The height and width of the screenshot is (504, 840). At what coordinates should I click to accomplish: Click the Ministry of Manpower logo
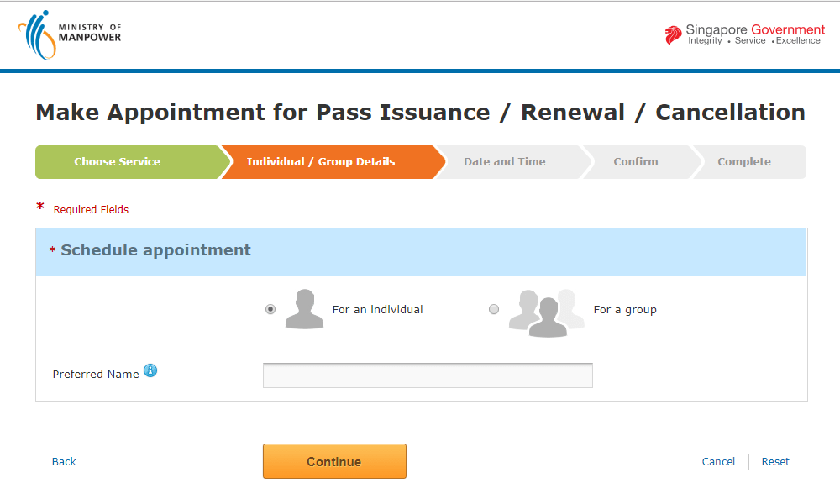click(70, 35)
